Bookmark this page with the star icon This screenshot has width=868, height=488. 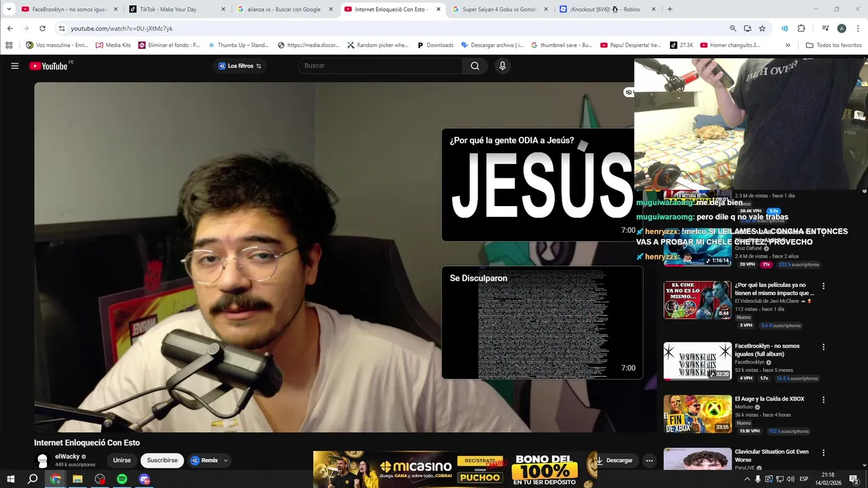(762, 28)
